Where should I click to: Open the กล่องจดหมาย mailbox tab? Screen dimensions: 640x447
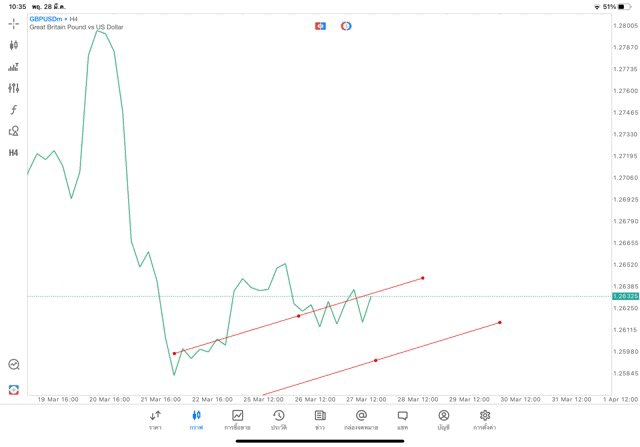click(x=361, y=419)
